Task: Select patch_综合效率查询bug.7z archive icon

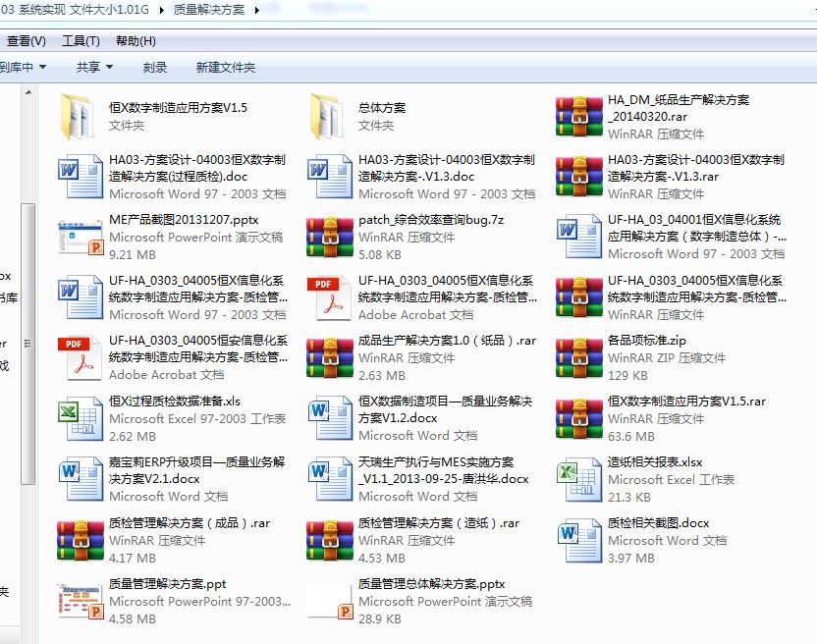Action: point(329,237)
